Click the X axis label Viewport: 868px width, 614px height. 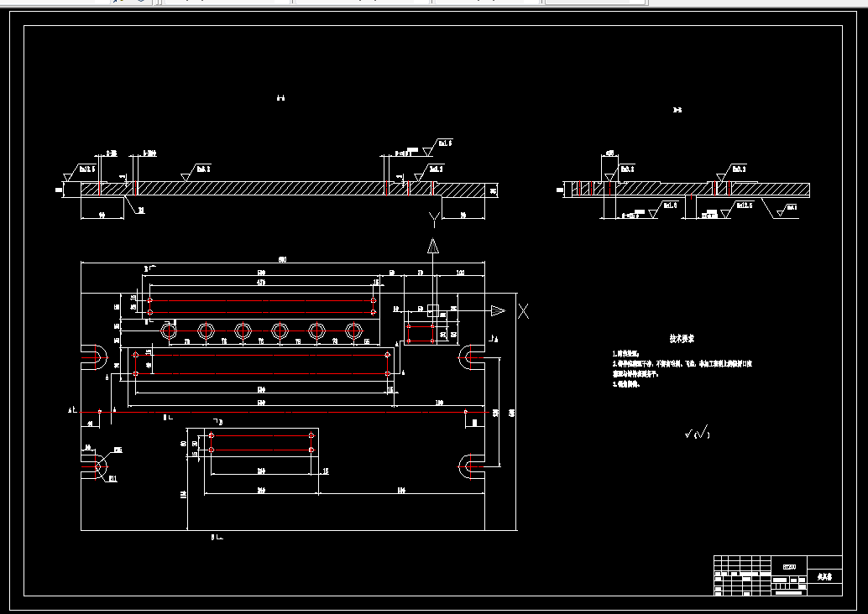tap(523, 311)
